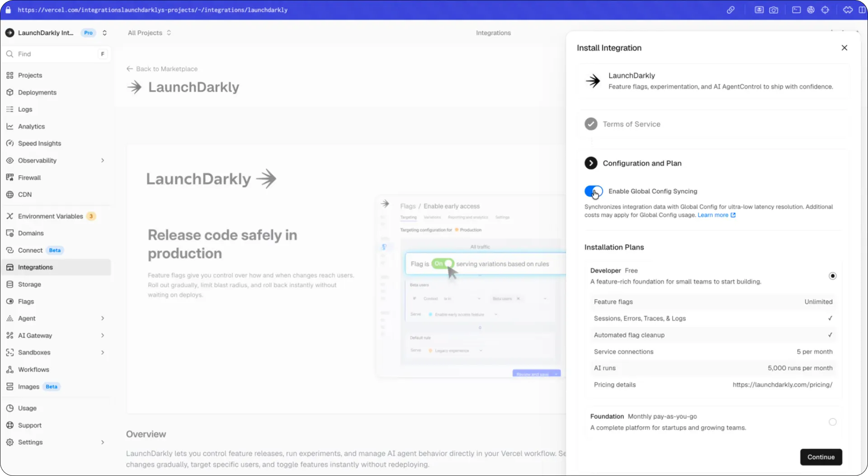Screen dimensions: 868x476
Task: Click the Terms of Service completed checkmark
Action: tap(591, 124)
